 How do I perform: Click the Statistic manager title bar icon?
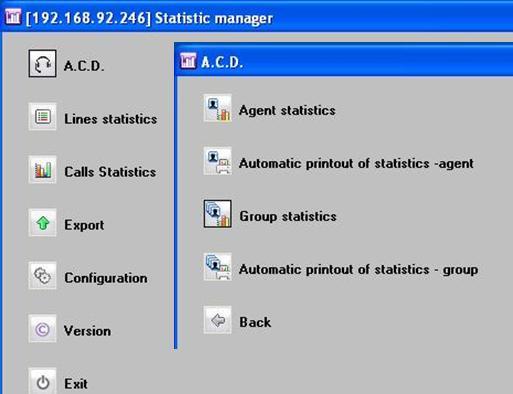click(13, 17)
